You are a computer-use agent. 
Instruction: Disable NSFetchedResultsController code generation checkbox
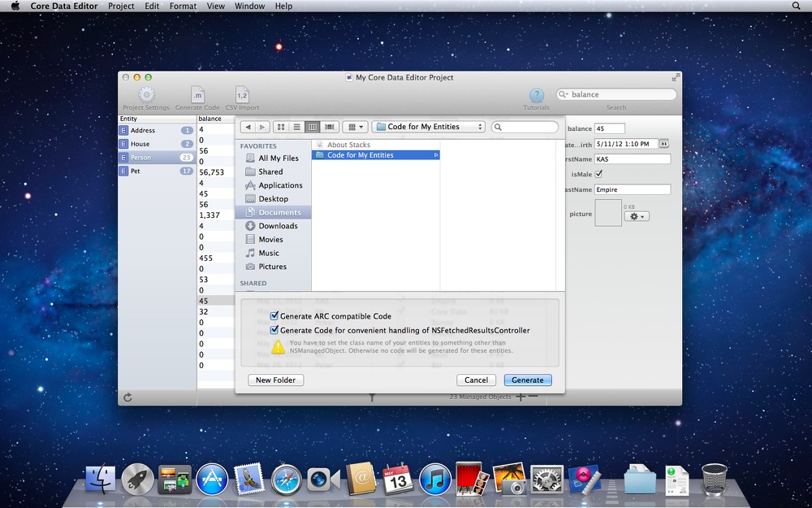(274, 330)
